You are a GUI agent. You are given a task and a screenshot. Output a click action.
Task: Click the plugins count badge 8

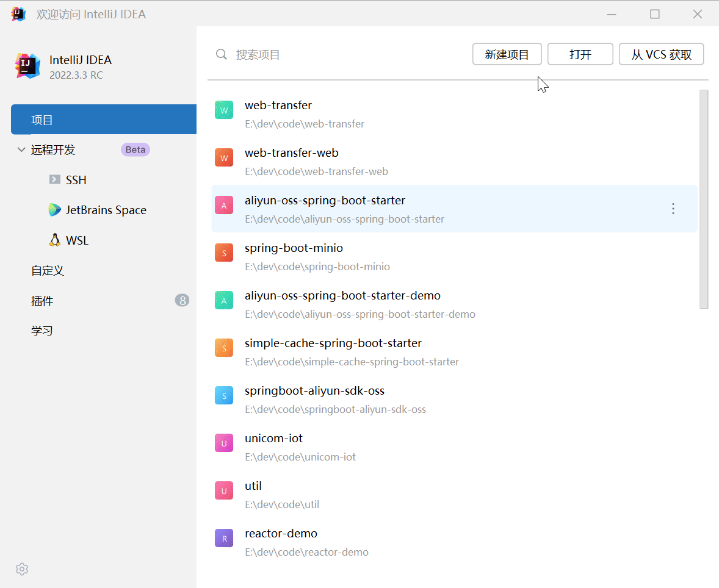[182, 300]
